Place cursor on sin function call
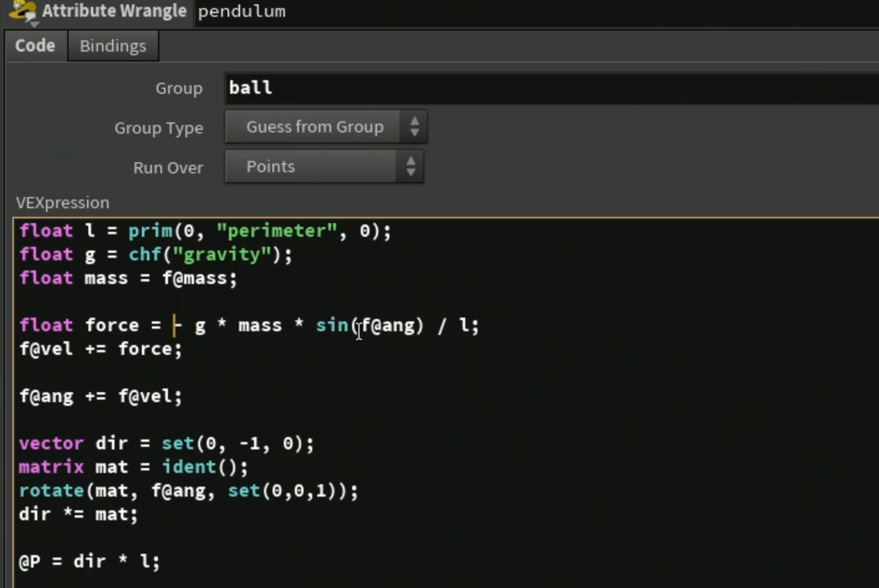 tap(332, 326)
